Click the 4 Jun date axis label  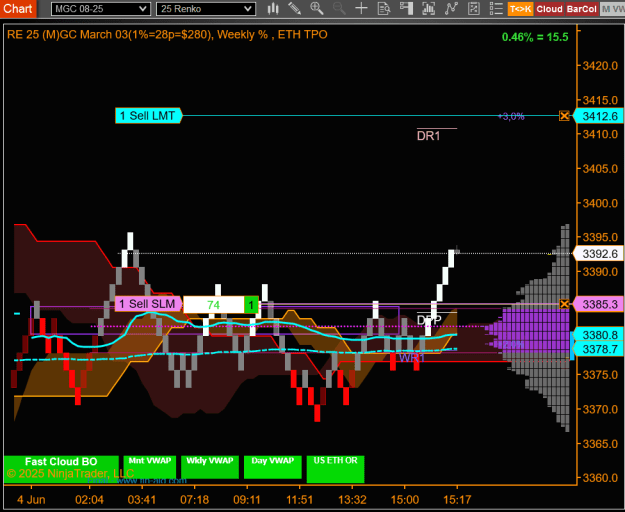point(31,499)
